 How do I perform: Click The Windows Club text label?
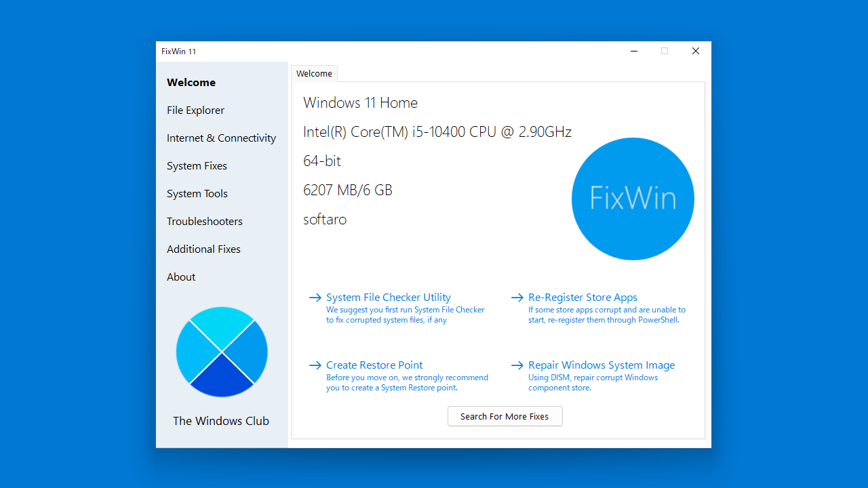pyautogui.click(x=221, y=421)
